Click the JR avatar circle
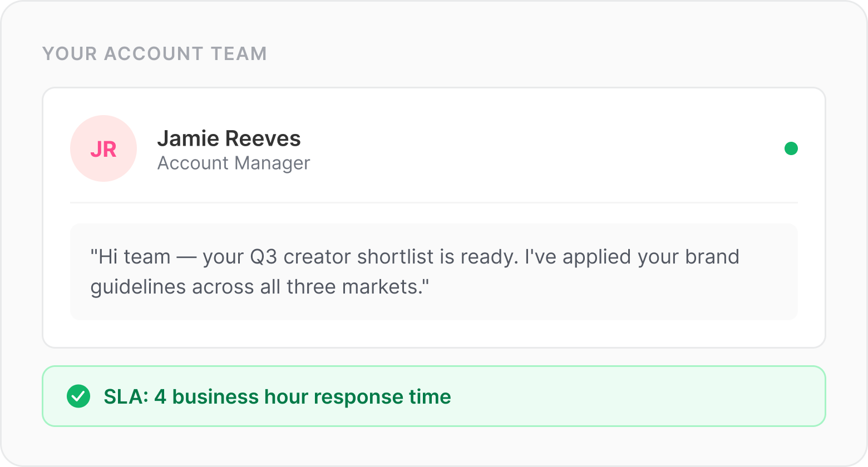Screen dimensions: 868x467 [103, 148]
